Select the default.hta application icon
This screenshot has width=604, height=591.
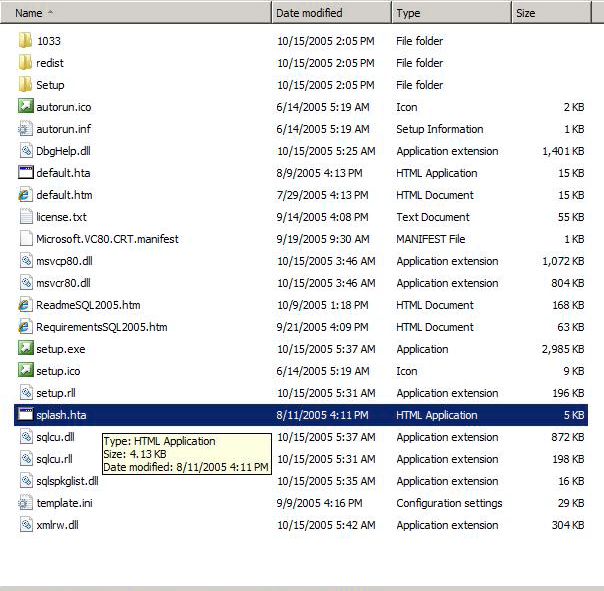click(x=26, y=173)
